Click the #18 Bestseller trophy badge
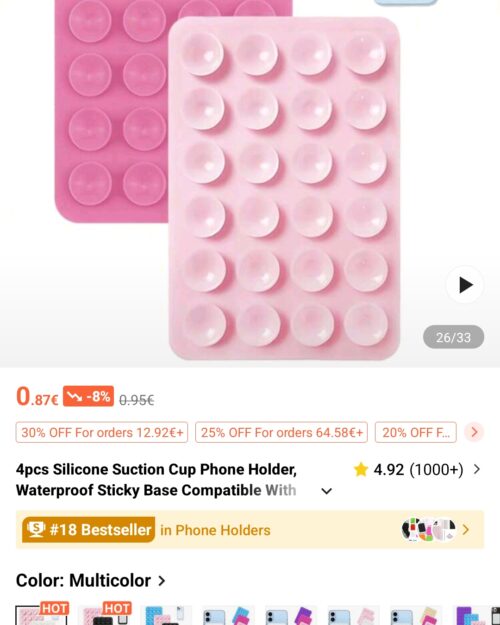Image resolution: width=500 pixels, height=625 pixels. point(89,530)
